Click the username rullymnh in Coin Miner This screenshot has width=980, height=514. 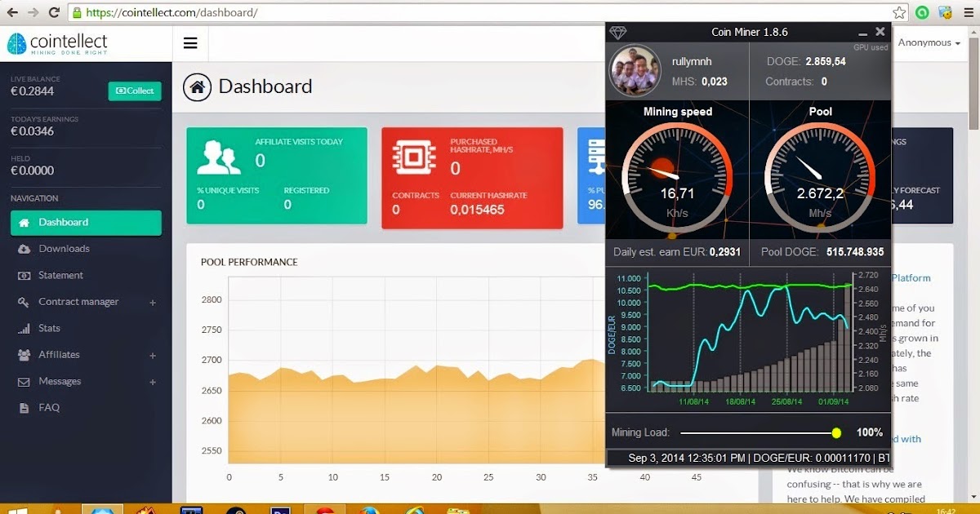[692, 61]
